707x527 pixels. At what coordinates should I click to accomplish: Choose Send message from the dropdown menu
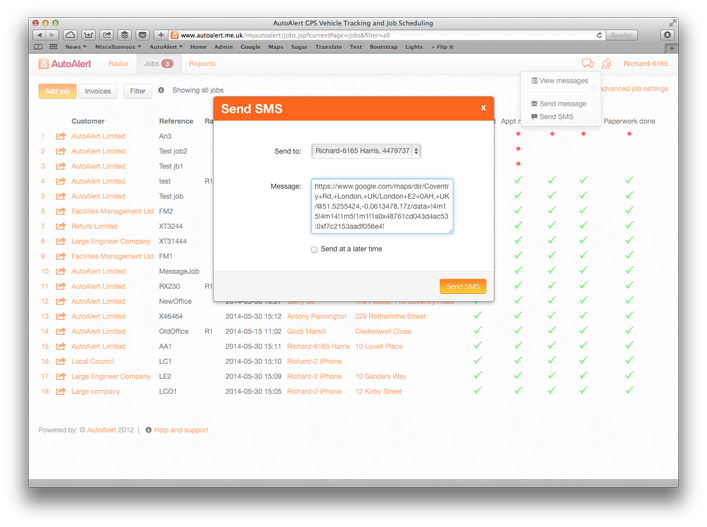tap(559, 104)
